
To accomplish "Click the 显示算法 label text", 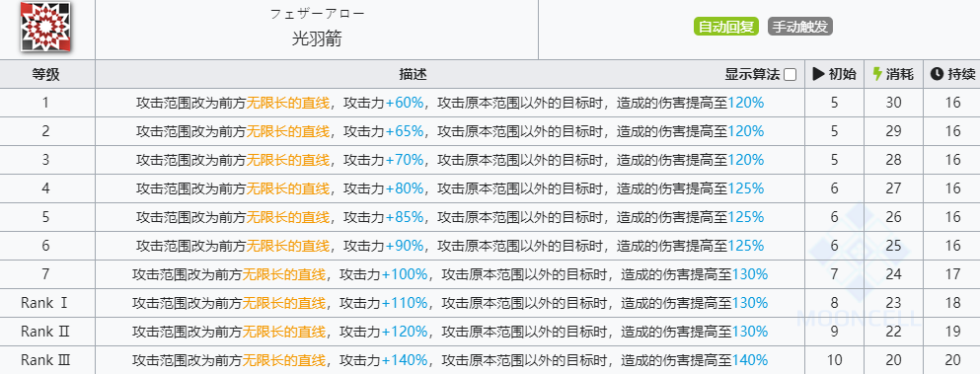I will pyautogui.click(x=752, y=74).
